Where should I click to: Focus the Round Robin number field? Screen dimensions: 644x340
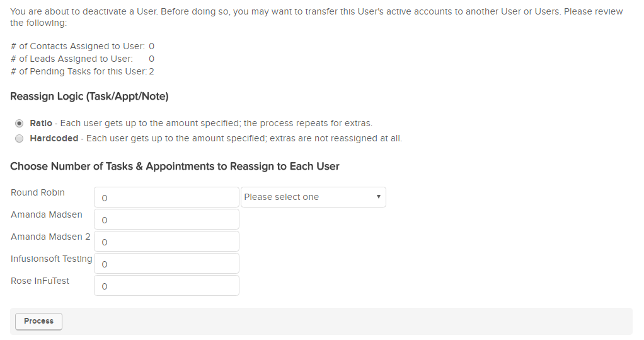point(166,197)
